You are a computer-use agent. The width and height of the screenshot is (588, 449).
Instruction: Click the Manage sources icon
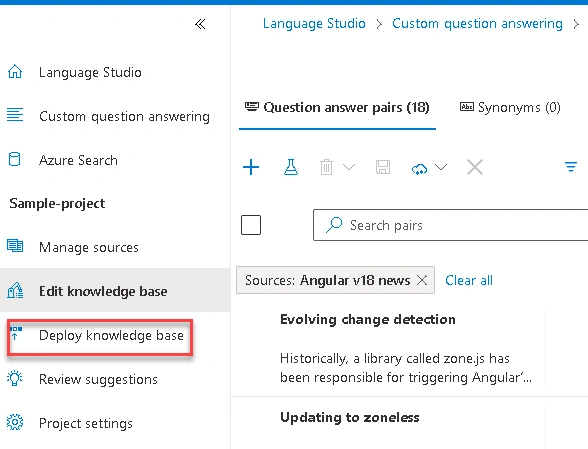tap(15, 246)
